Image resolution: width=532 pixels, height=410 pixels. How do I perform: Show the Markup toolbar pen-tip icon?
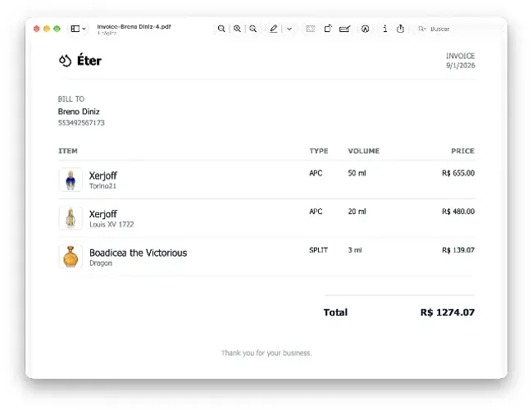365,29
